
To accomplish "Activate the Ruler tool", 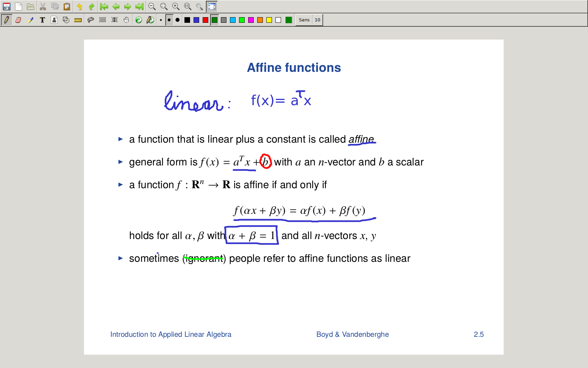I will [x=77, y=20].
